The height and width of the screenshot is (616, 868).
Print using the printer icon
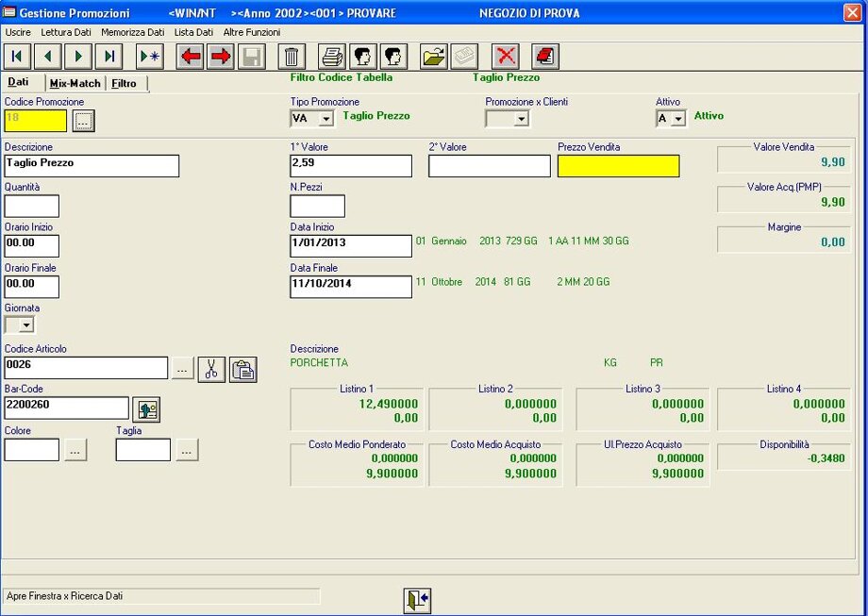(332, 57)
